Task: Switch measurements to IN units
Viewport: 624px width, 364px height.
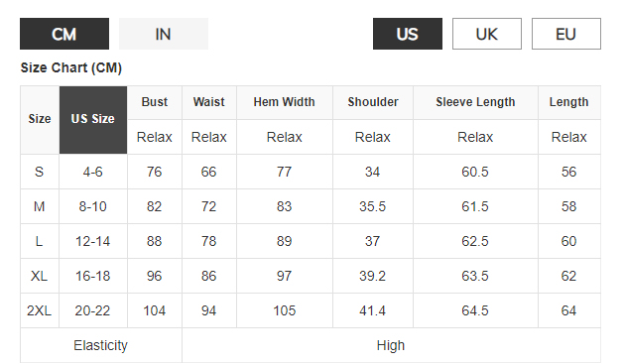Action: 164,34
